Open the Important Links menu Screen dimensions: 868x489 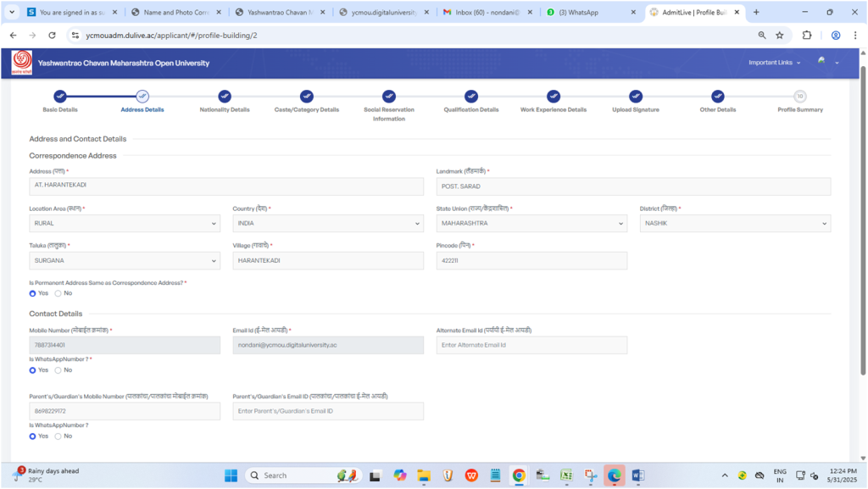coord(774,63)
